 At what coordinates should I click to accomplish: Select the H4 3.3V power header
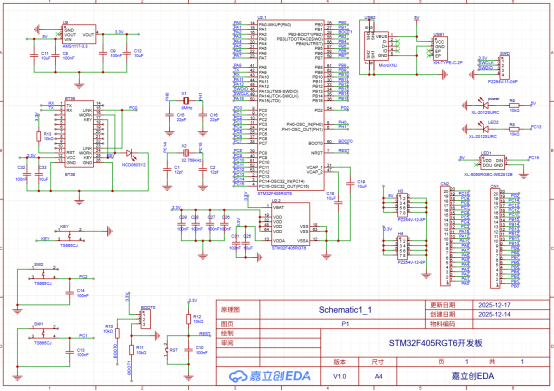point(403,247)
